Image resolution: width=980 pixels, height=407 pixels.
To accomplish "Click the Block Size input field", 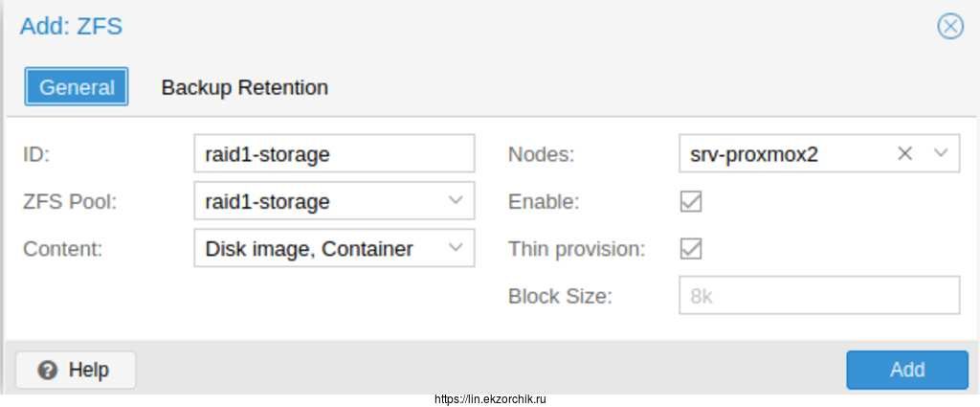I will tap(818, 296).
